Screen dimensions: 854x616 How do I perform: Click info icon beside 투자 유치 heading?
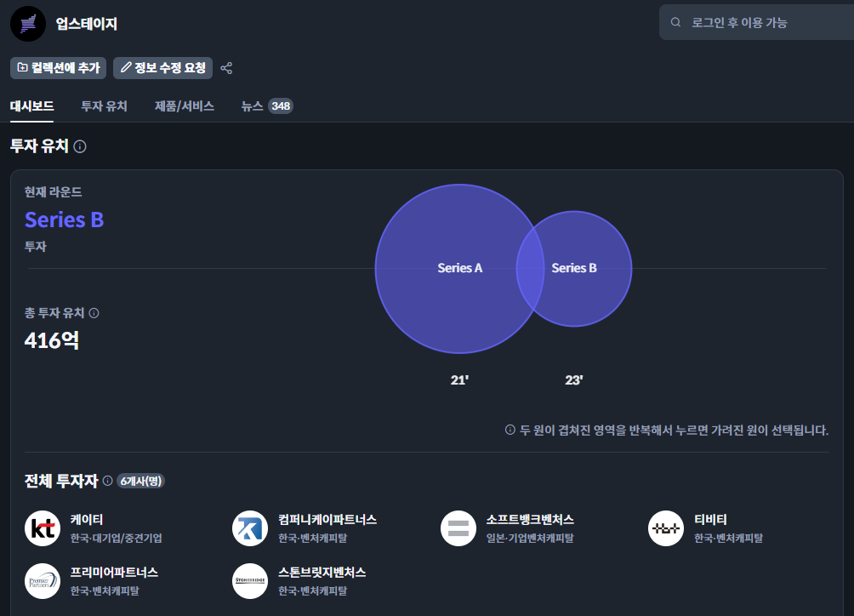pos(80,146)
